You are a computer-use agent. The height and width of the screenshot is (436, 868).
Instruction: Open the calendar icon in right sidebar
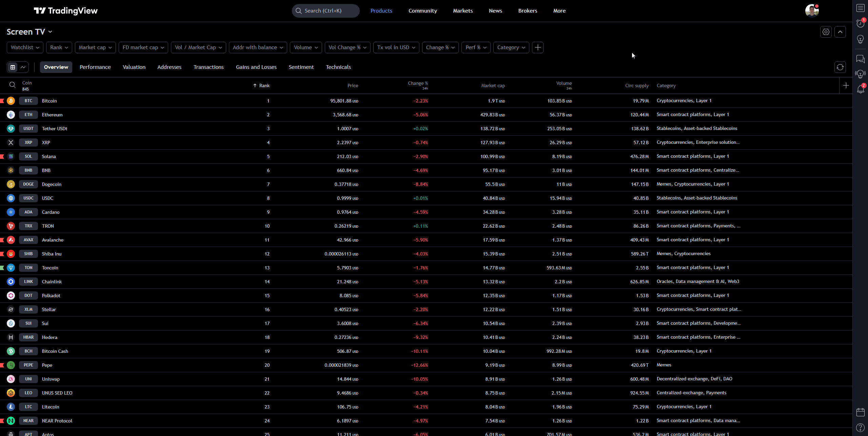click(x=860, y=412)
